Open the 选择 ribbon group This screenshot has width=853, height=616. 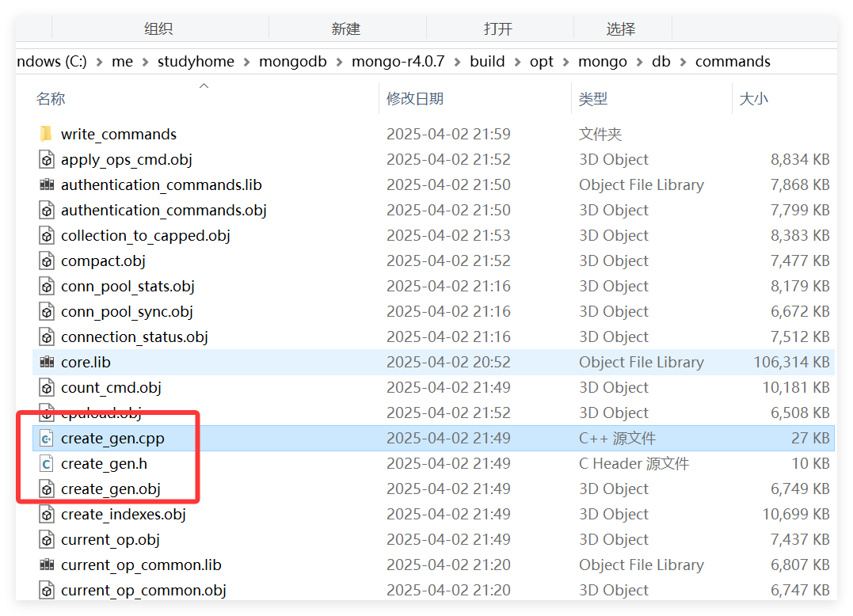(621, 29)
